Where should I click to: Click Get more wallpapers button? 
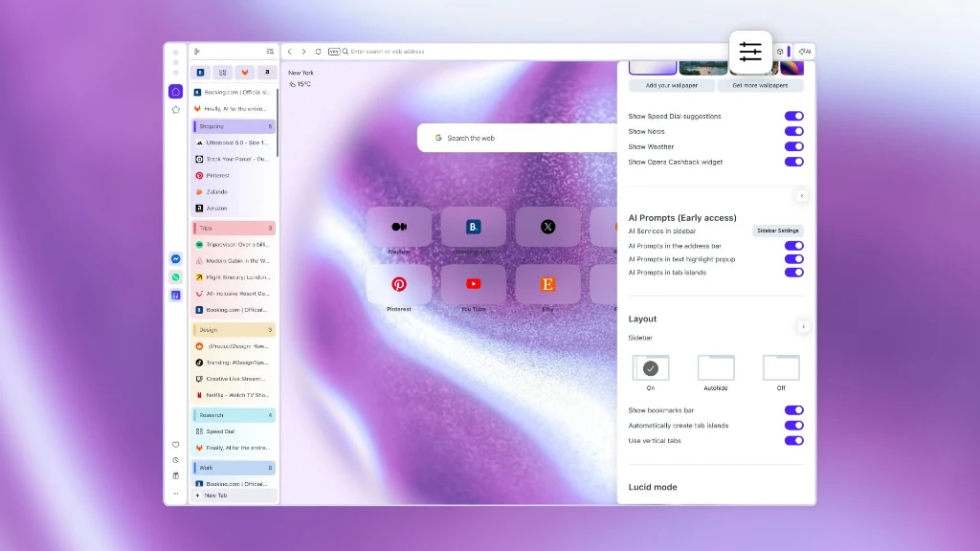coord(760,85)
